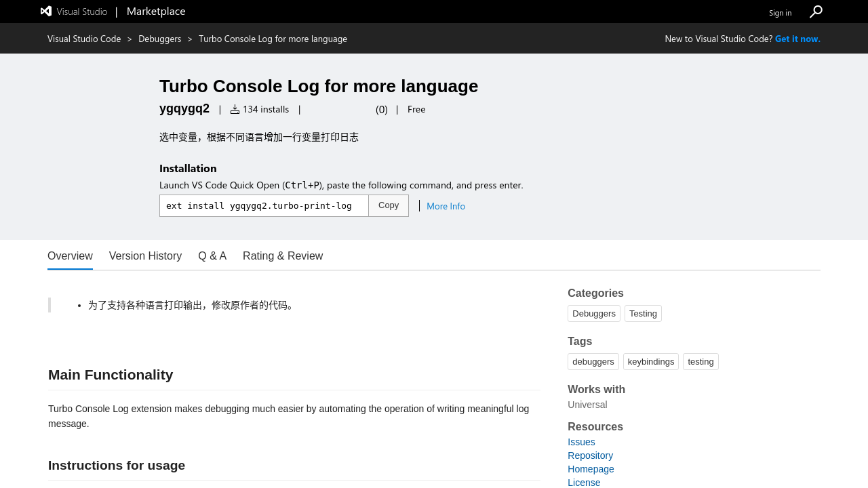Open the Debuggers breadcrumb
Screen dimensions: 868x488
tap(160, 39)
